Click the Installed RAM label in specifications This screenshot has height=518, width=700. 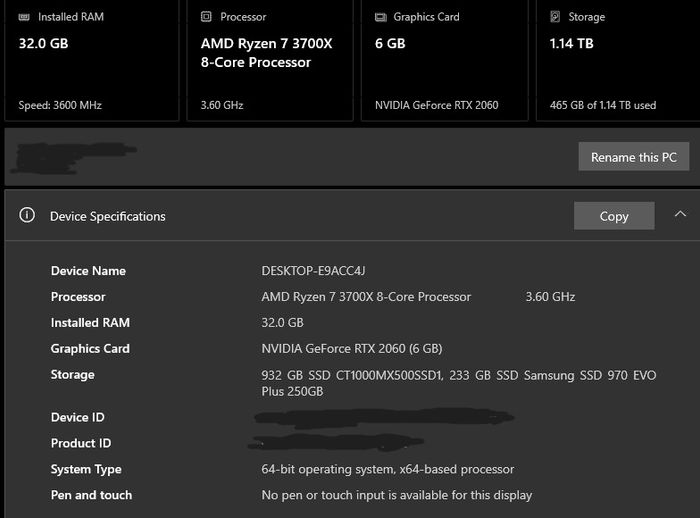tap(90, 323)
